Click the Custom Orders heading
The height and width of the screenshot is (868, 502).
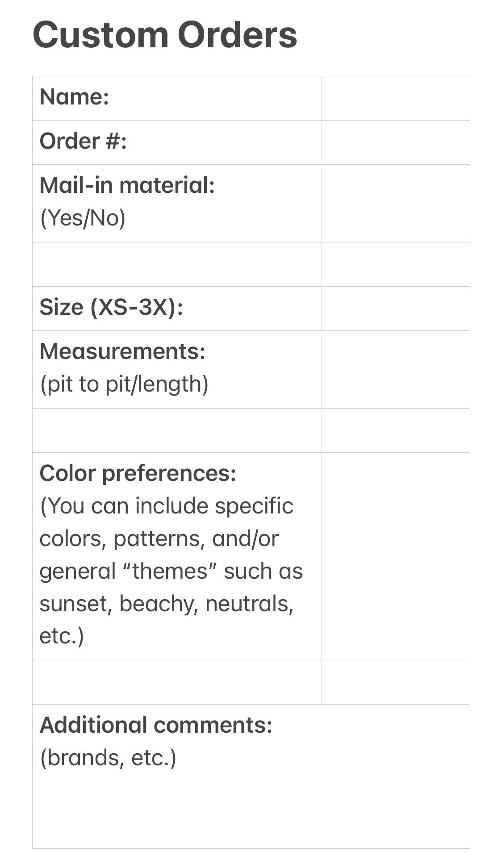click(165, 35)
